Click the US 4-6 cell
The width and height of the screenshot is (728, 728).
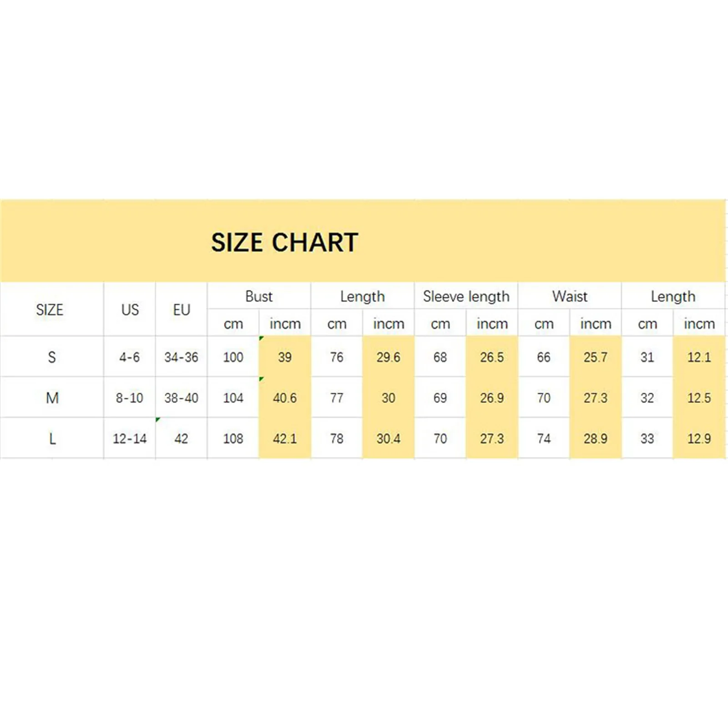[x=130, y=357]
